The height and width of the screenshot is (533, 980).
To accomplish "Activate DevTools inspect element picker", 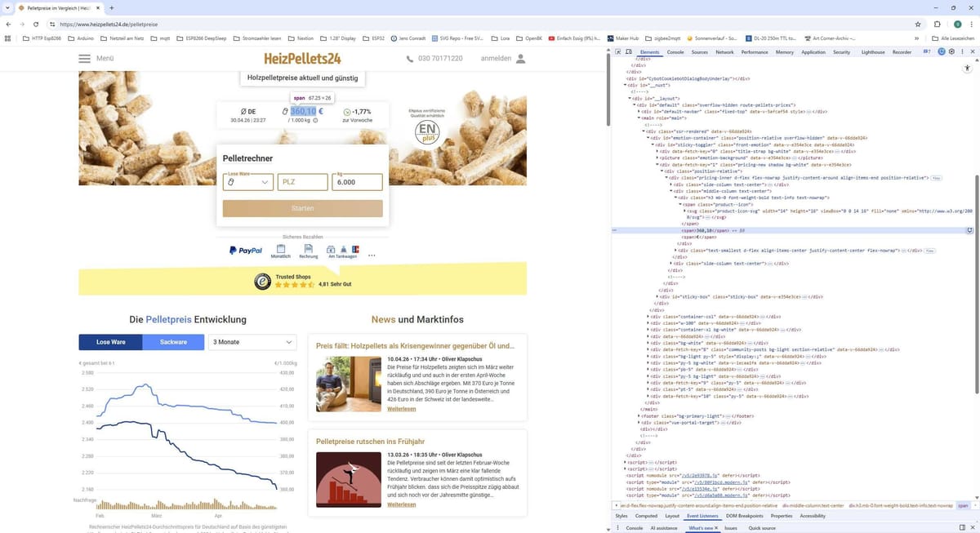I will (619, 52).
